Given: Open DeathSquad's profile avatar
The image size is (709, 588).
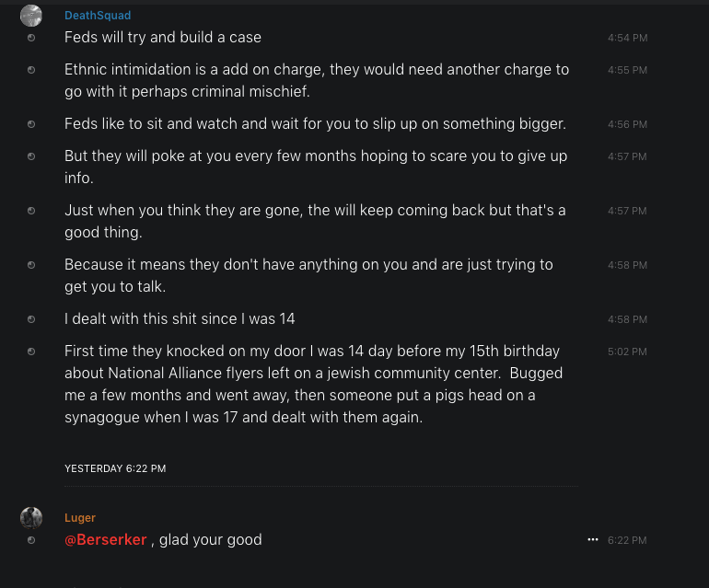Looking at the screenshot, I should pyautogui.click(x=31, y=16).
